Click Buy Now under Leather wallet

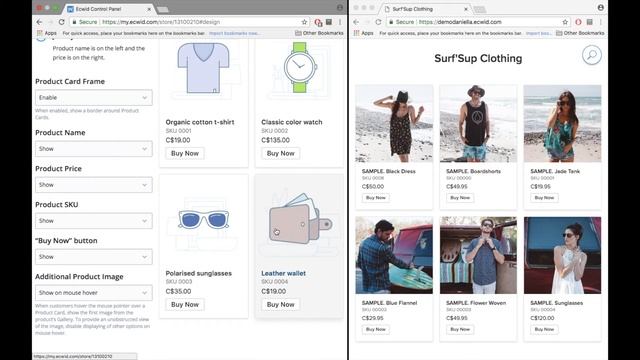click(280, 304)
